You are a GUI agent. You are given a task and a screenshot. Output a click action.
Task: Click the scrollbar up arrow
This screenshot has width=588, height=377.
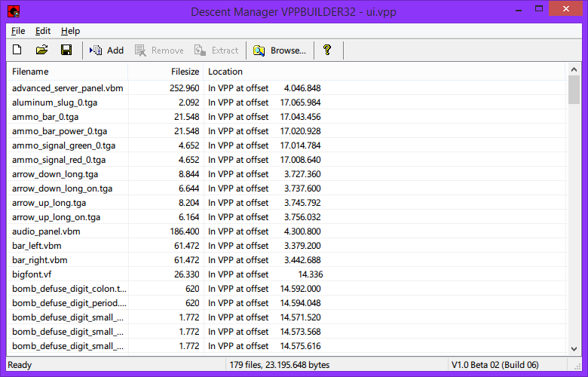tap(574, 70)
